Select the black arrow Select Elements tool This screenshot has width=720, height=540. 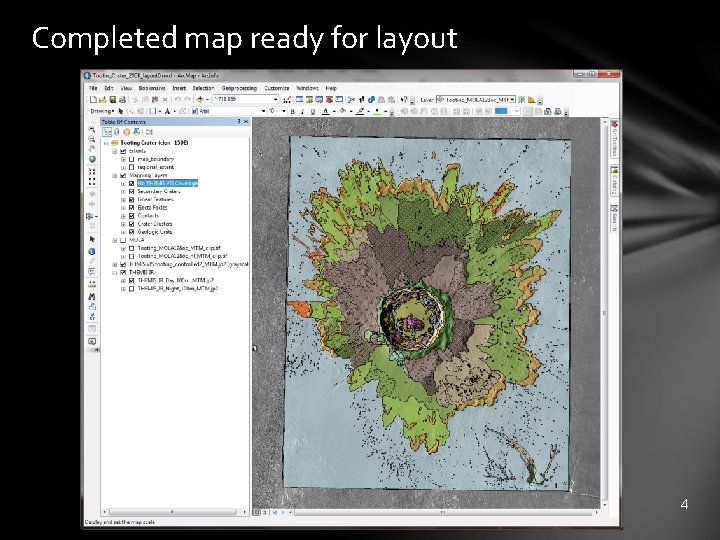92,239
